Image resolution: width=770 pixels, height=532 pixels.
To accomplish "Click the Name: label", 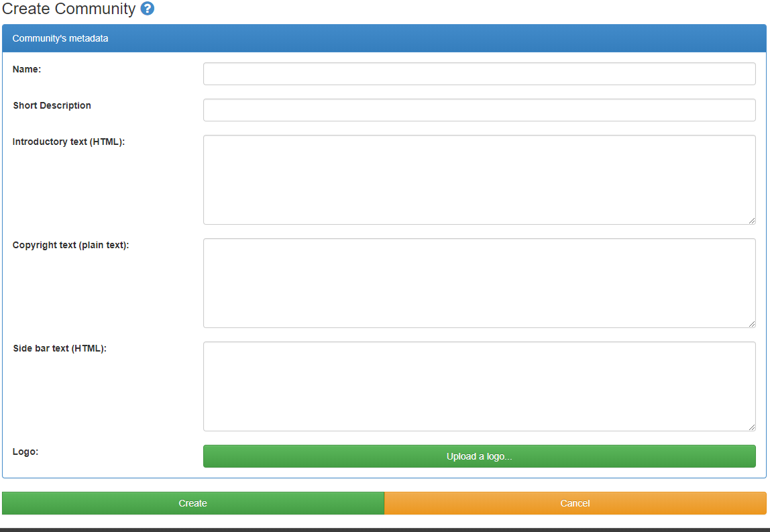I will click(27, 69).
